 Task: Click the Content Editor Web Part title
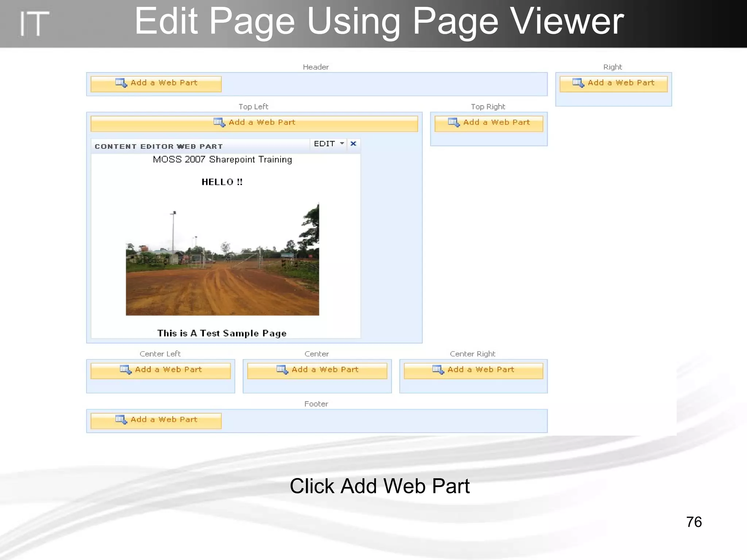(159, 147)
